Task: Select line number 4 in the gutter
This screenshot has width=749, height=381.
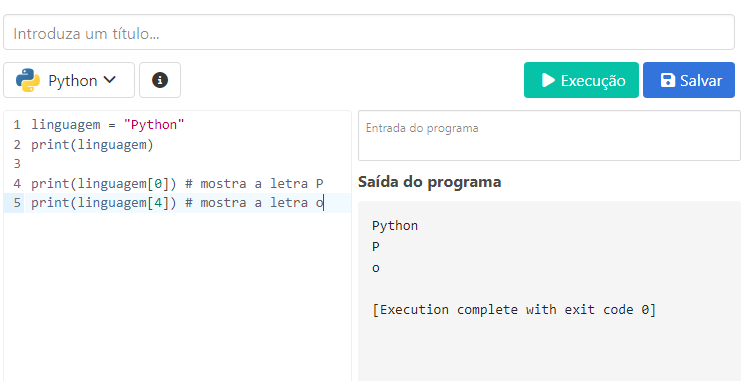Action: pos(17,183)
